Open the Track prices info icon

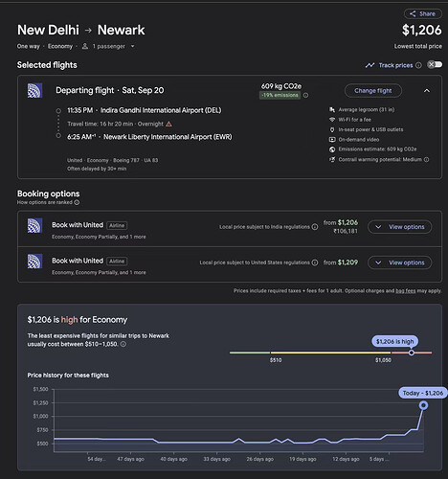[x=418, y=65]
